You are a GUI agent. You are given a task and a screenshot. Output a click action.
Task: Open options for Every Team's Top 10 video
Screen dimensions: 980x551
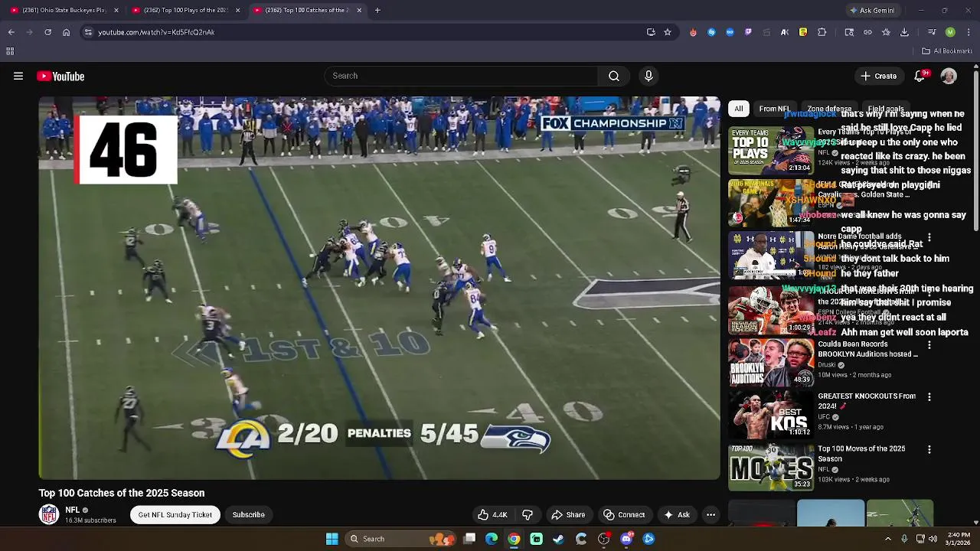929,133
